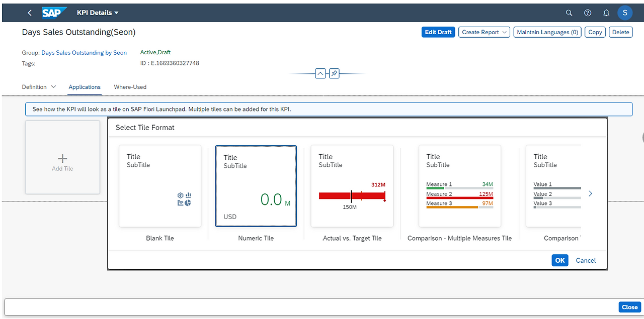Viewport: 644px width, 319px height.
Task: Confirm tile format with OK
Action: coord(560,260)
